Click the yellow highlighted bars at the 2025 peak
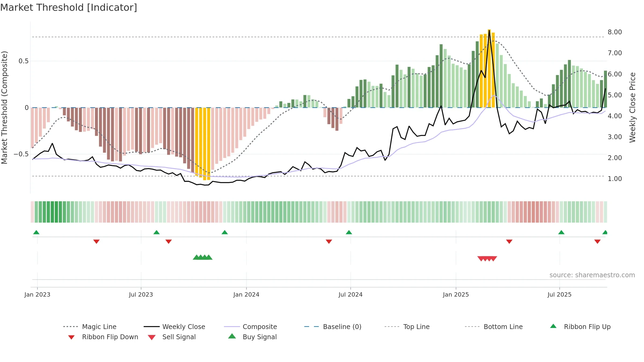 click(x=487, y=68)
